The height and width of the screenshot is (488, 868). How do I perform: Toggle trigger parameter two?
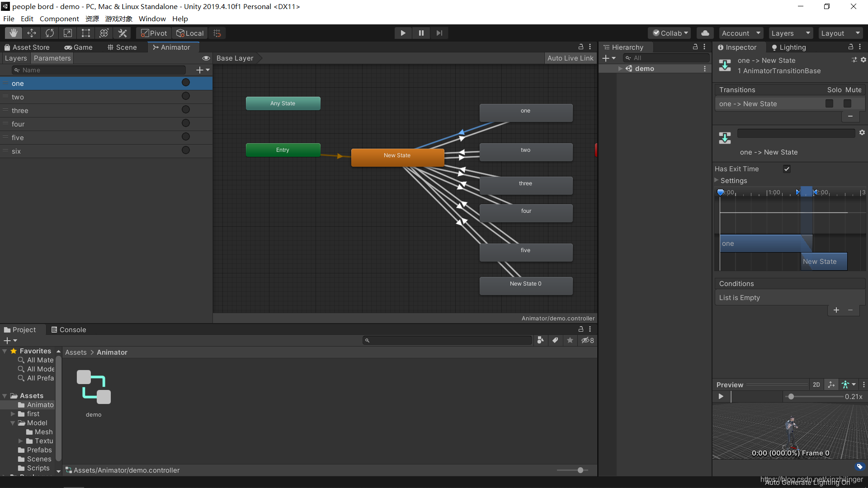pos(186,96)
